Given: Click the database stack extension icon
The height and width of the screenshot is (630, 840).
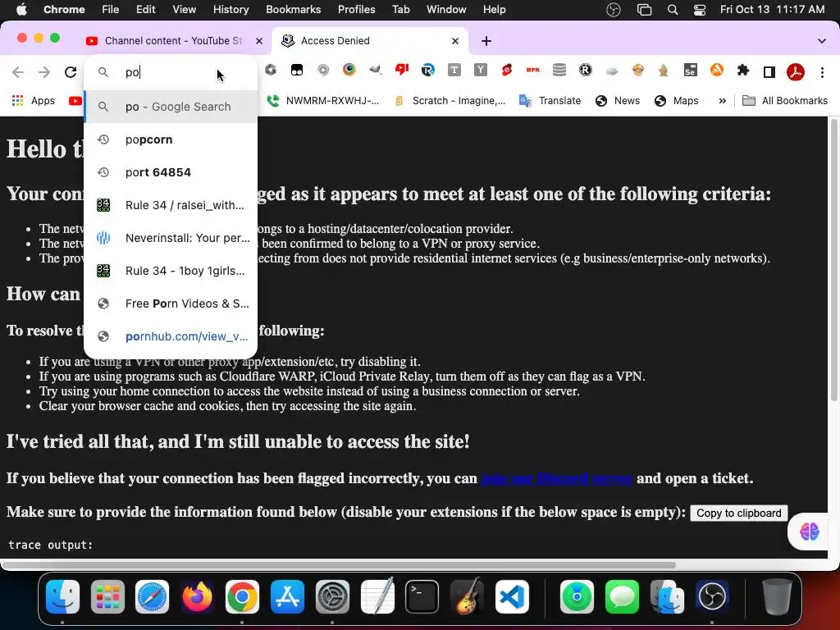Looking at the screenshot, I should (559, 70).
